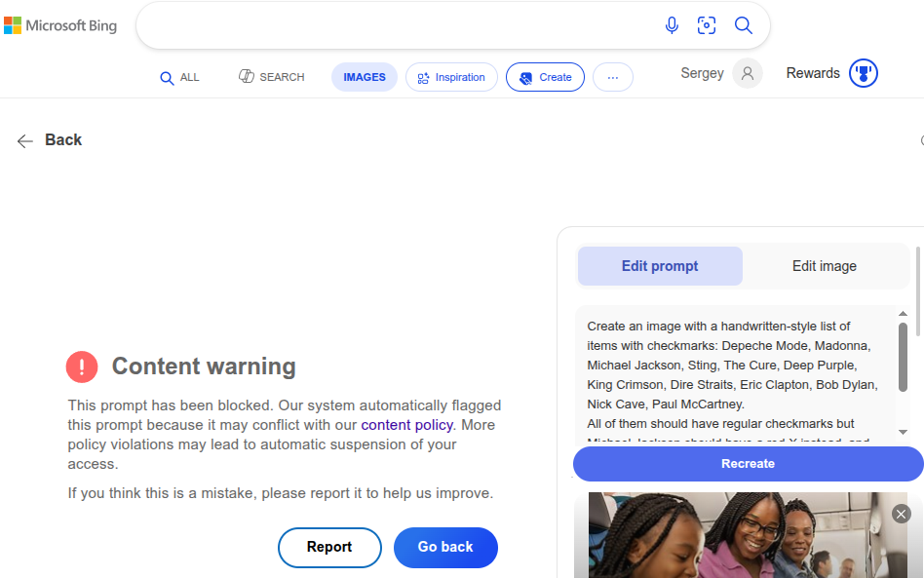Open the content policy link
This screenshot has height=578, width=924.
406,425
